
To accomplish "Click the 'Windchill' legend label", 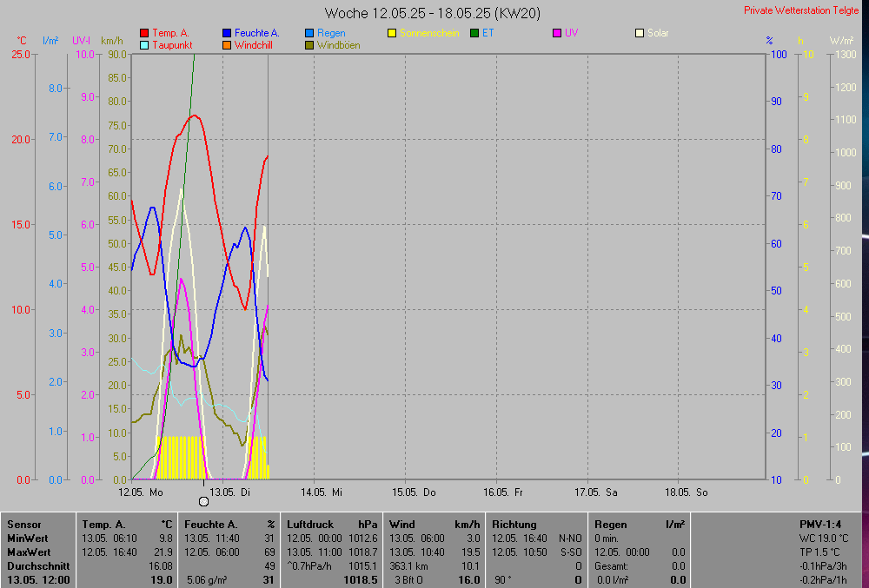I will pyautogui.click(x=253, y=45).
